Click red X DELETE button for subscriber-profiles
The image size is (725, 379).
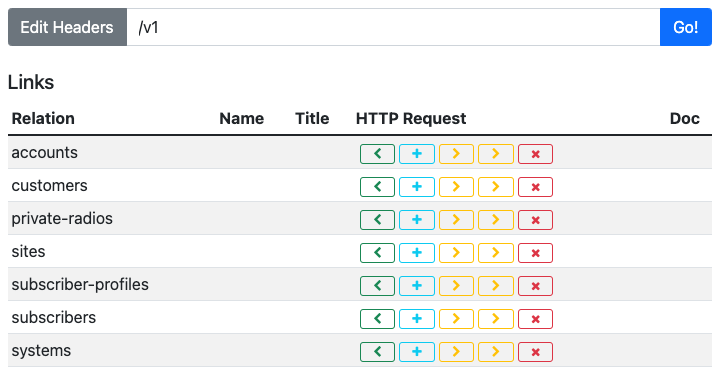(x=535, y=286)
